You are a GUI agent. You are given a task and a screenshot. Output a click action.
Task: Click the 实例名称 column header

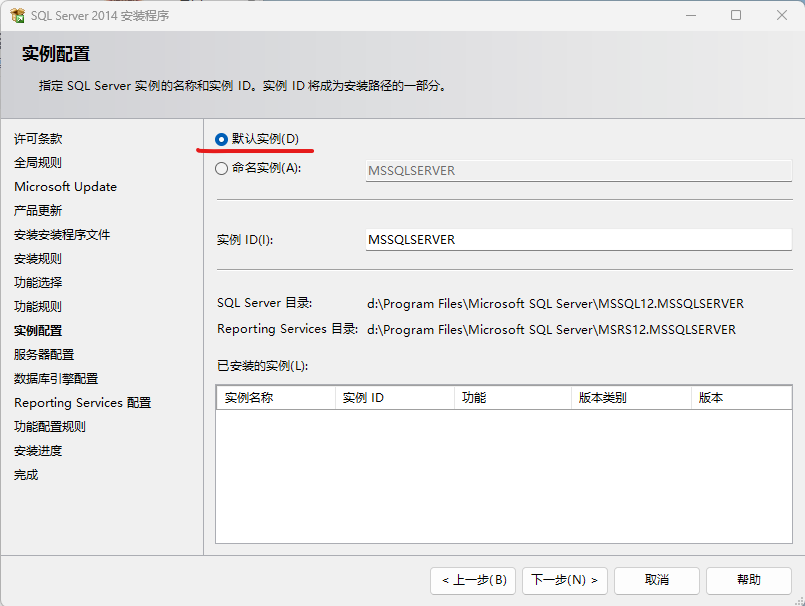(x=276, y=397)
